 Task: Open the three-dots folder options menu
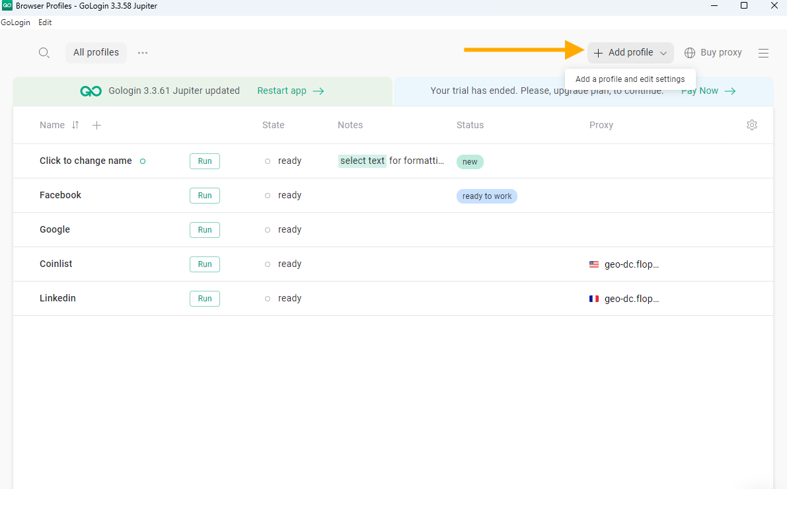[x=143, y=53]
